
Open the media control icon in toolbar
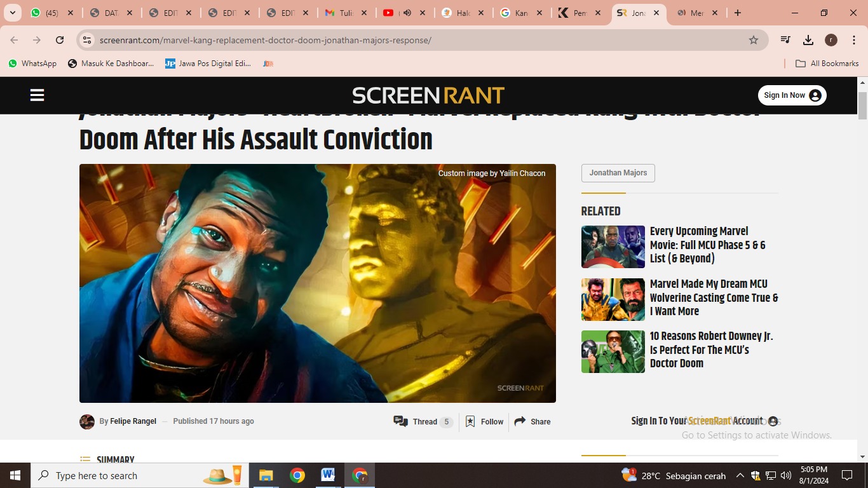785,40
